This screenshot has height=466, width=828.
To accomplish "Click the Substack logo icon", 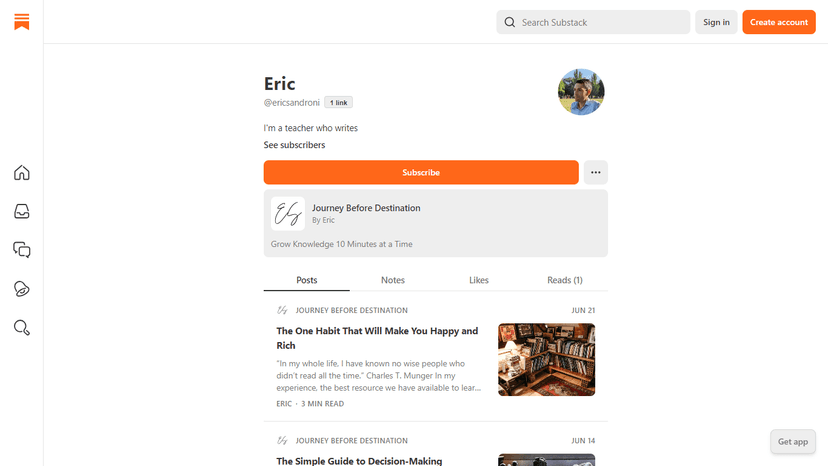I will (x=21, y=22).
